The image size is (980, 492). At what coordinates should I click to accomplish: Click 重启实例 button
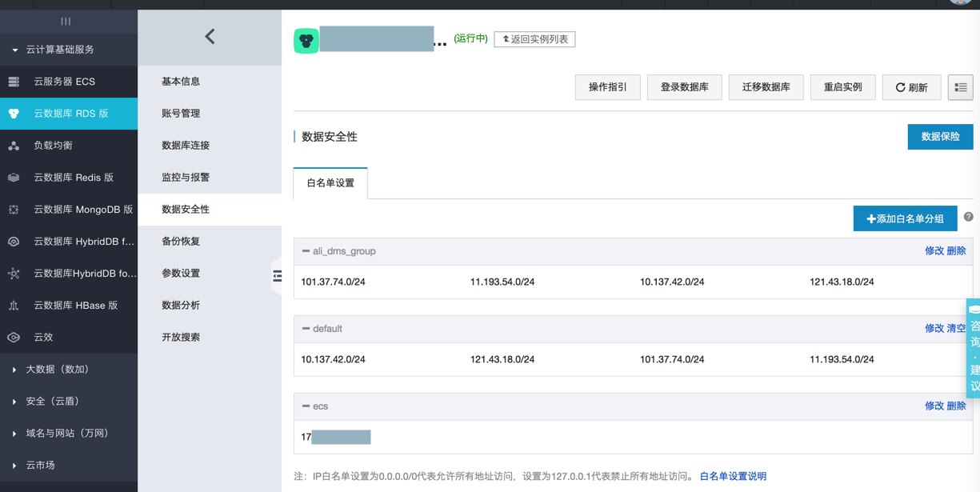pos(842,87)
